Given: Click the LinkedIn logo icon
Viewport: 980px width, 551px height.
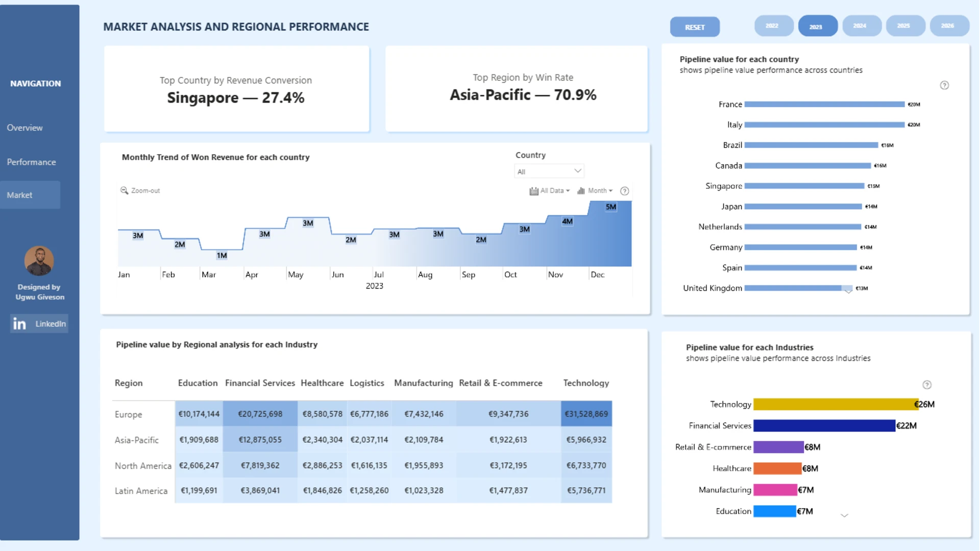Looking at the screenshot, I should click(19, 323).
